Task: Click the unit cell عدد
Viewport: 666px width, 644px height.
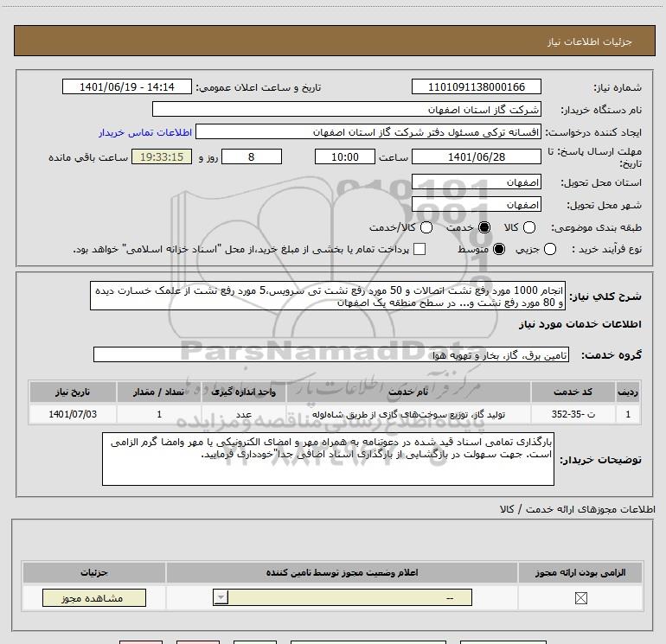Action: click(x=244, y=414)
